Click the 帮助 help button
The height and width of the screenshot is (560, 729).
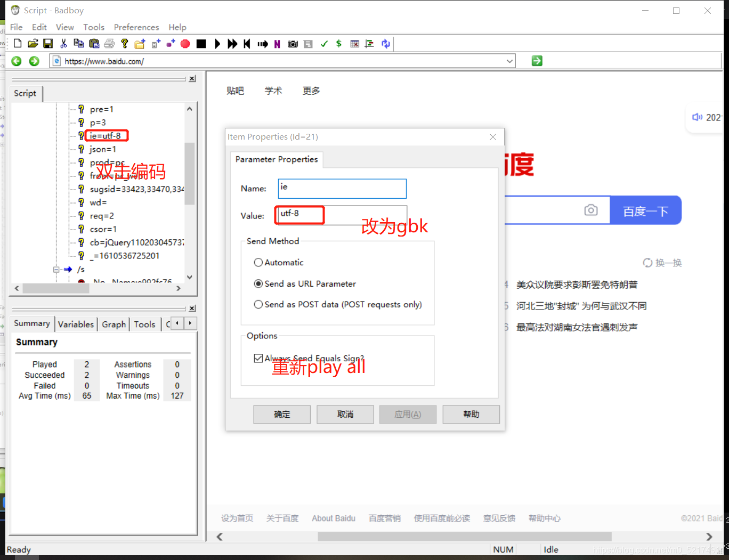(471, 414)
